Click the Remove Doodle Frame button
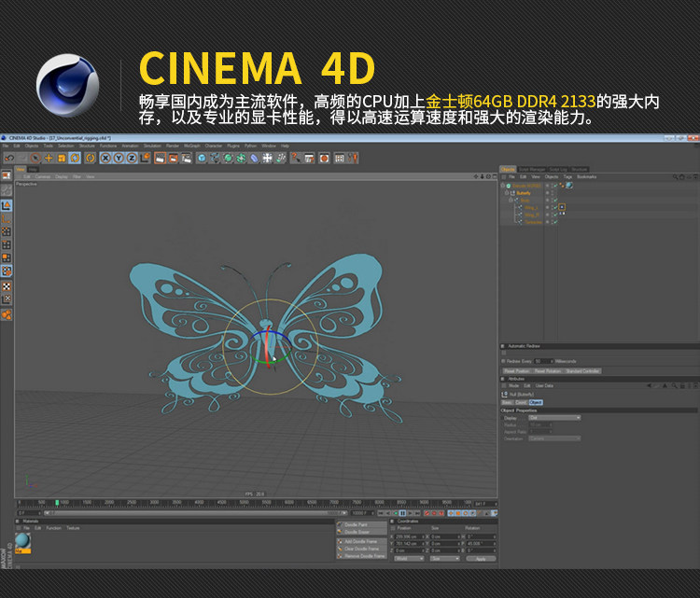Viewport: 700px width, 598px height. point(361,556)
